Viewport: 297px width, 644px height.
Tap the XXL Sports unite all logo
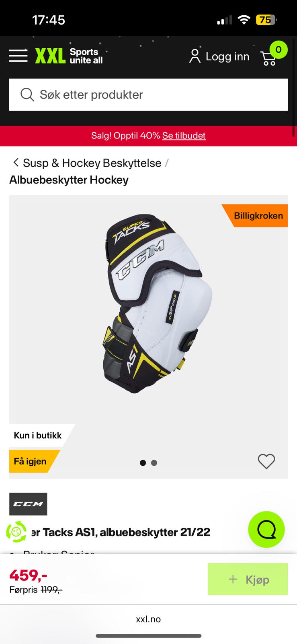[69, 56]
